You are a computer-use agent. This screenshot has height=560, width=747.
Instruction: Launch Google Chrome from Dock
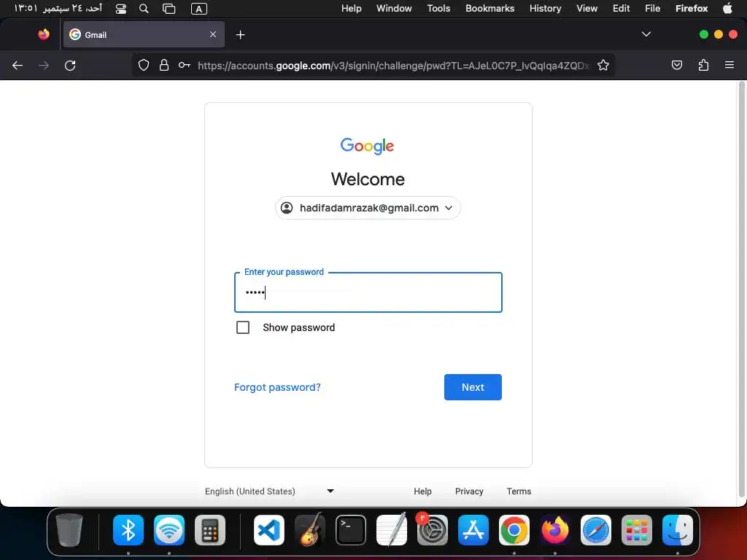point(514,530)
